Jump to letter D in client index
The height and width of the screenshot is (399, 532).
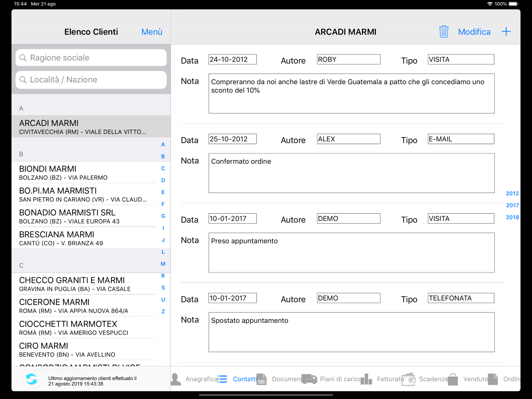coord(163,180)
